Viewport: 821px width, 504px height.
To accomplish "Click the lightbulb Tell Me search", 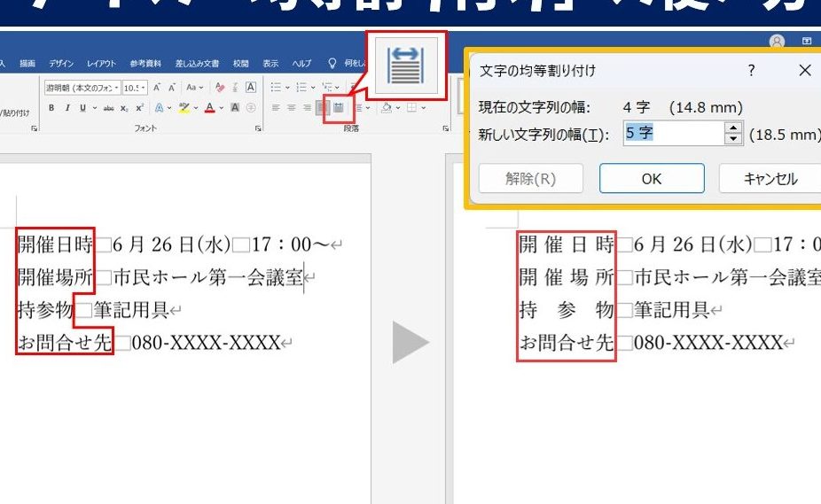I will 332,63.
